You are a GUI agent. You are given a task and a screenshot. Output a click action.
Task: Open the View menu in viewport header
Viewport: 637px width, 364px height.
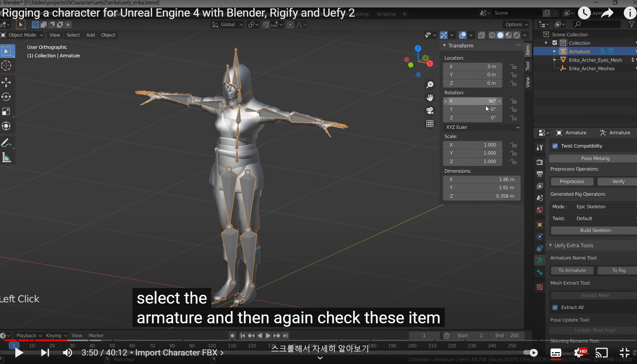55,35
